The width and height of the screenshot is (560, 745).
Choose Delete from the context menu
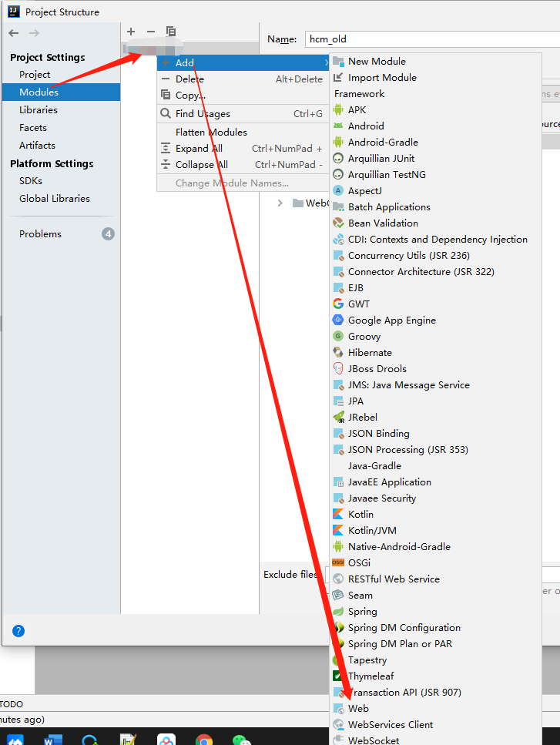click(243, 79)
